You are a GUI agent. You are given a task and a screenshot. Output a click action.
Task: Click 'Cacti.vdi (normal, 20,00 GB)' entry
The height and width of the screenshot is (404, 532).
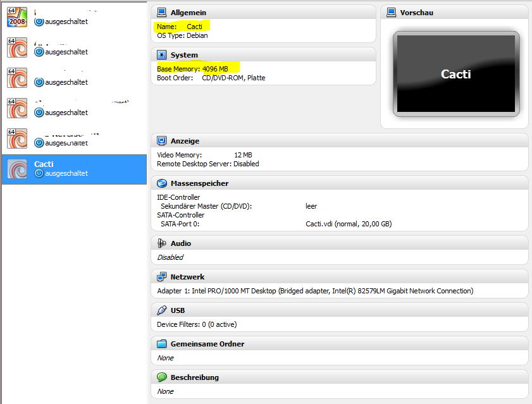(x=349, y=224)
